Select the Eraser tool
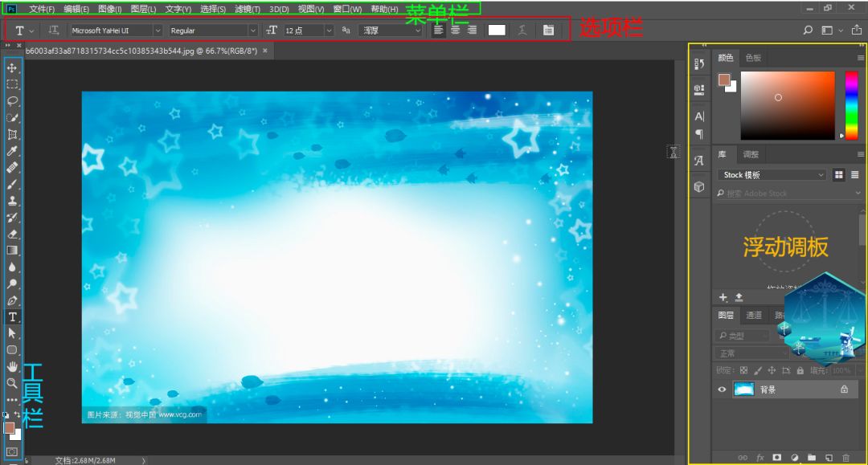The image size is (868, 465). coord(12,234)
